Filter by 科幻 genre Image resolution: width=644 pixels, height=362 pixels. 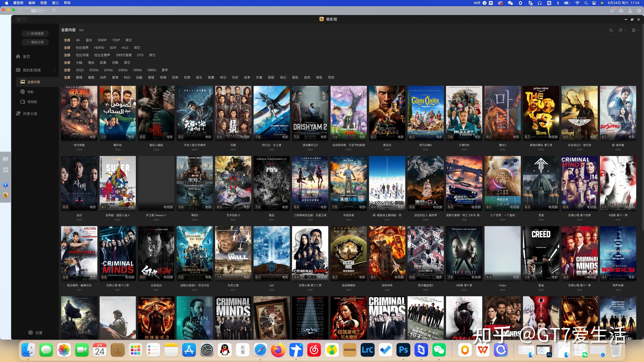click(x=127, y=77)
